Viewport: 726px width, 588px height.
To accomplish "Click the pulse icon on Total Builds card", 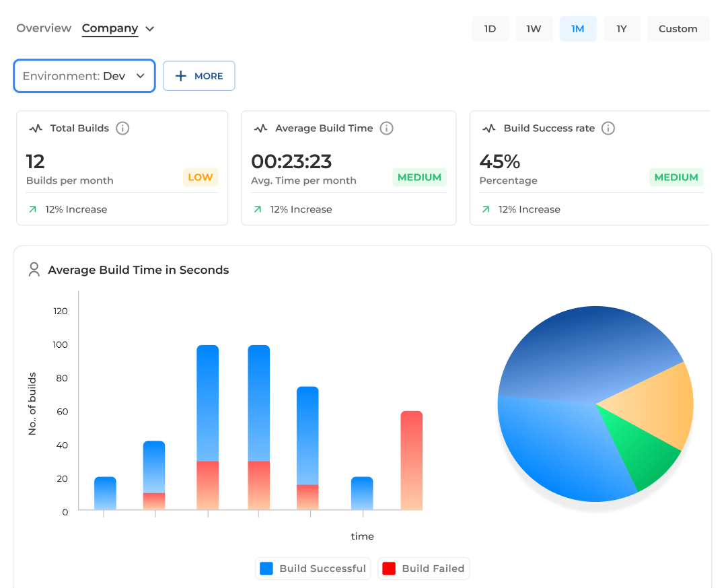I will coord(36,128).
